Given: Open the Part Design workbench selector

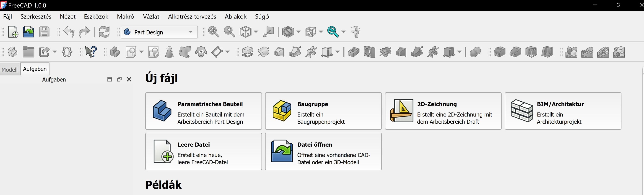Looking at the screenshot, I should click(x=159, y=32).
